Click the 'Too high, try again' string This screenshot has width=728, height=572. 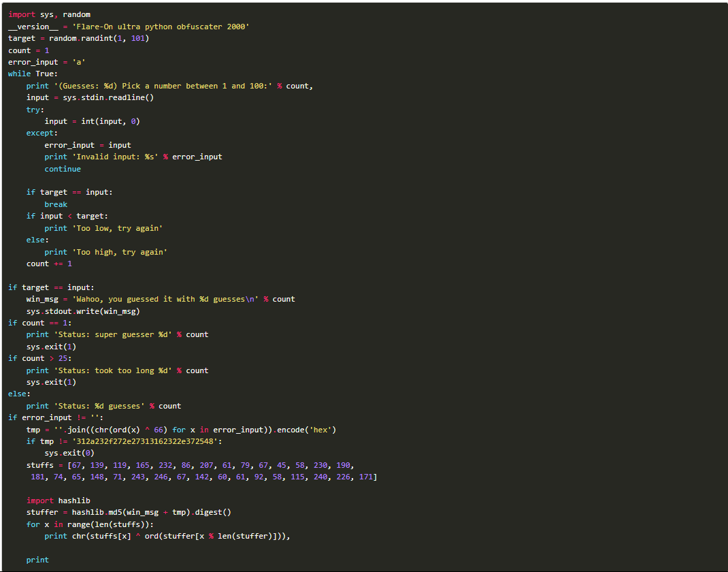tap(120, 252)
